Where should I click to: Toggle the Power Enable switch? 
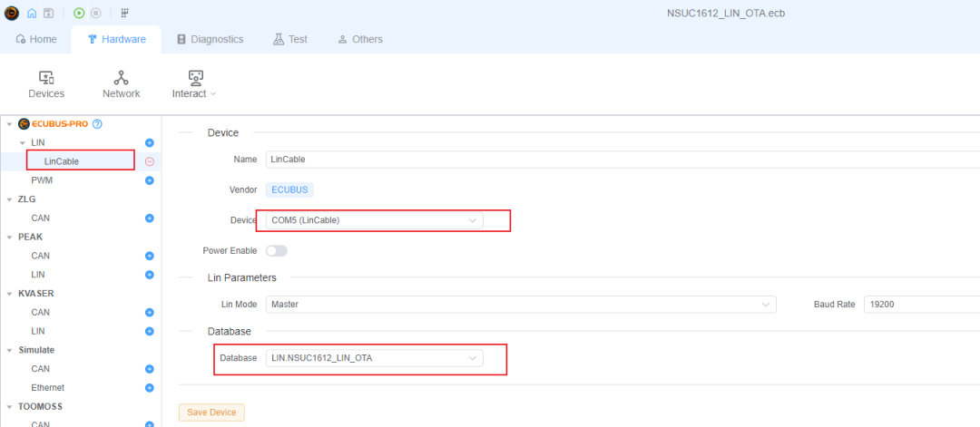(x=276, y=250)
